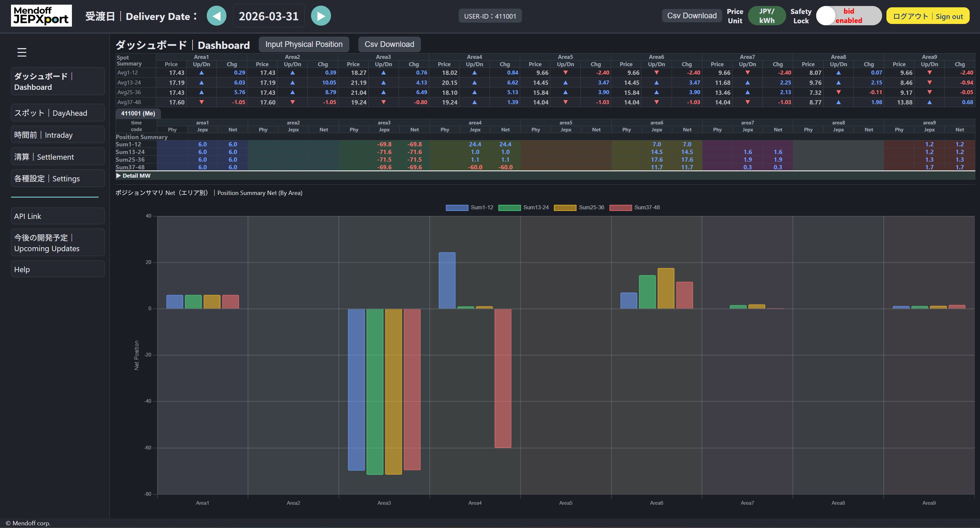Toggle the Safety Lock bid switch
Image resolution: width=980 pixels, height=528 pixels.
[x=848, y=16]
